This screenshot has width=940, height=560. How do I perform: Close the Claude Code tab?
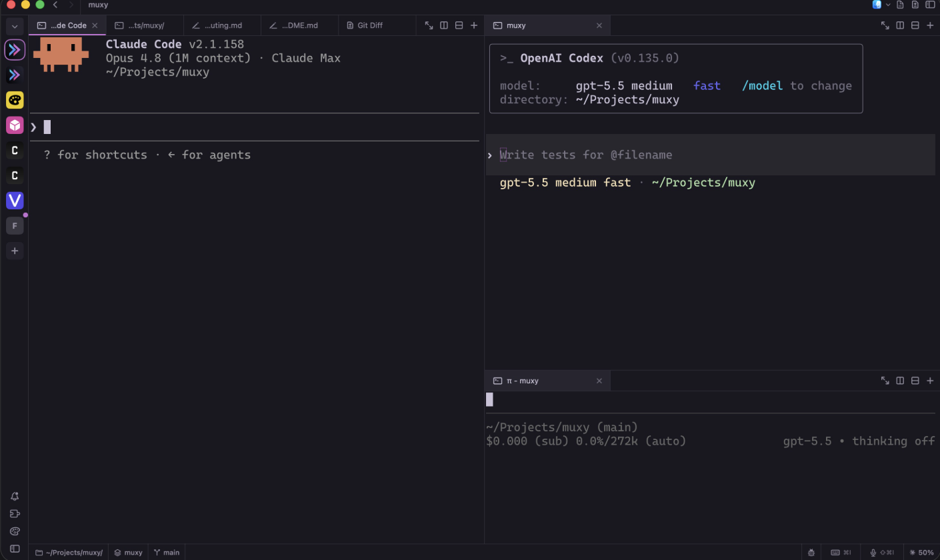pyautogui.click(x=95, y=25)
